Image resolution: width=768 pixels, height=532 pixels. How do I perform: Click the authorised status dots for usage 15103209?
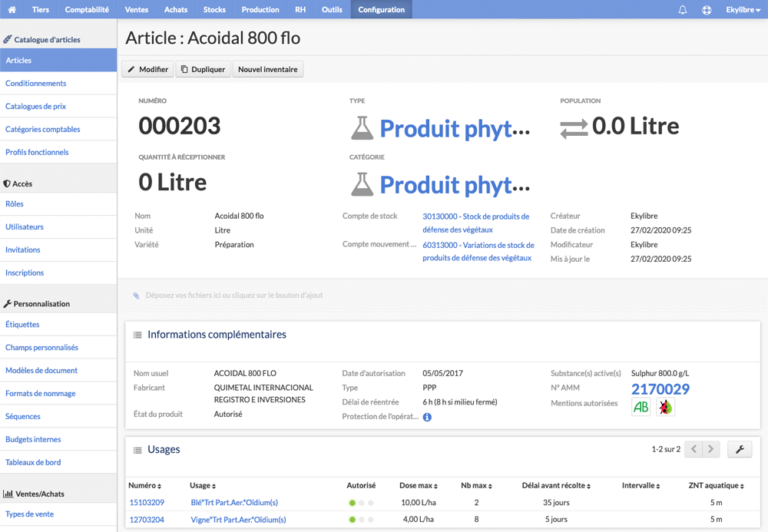361,503
